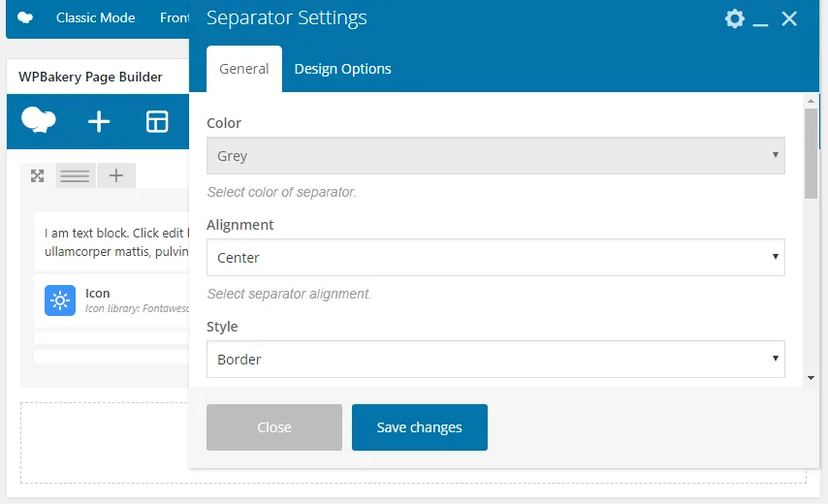Add a column using the row plus icon
The image size is (828, 504).
click(x=116, y=175)
